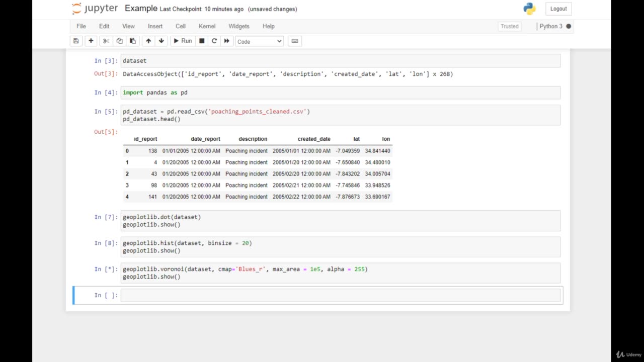
Task: Move selected cell up arrow
Action: (148, 41)
